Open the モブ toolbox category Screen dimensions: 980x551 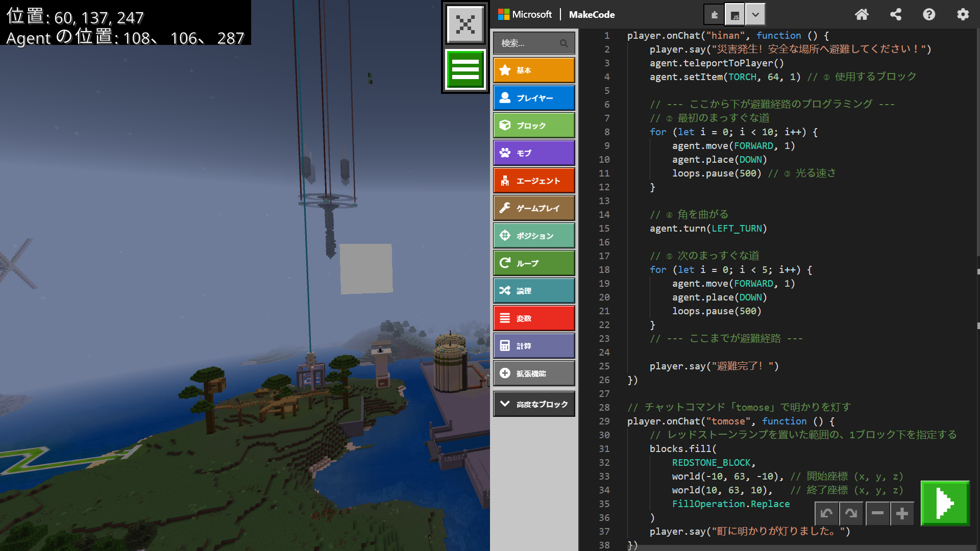pos(534,153)
